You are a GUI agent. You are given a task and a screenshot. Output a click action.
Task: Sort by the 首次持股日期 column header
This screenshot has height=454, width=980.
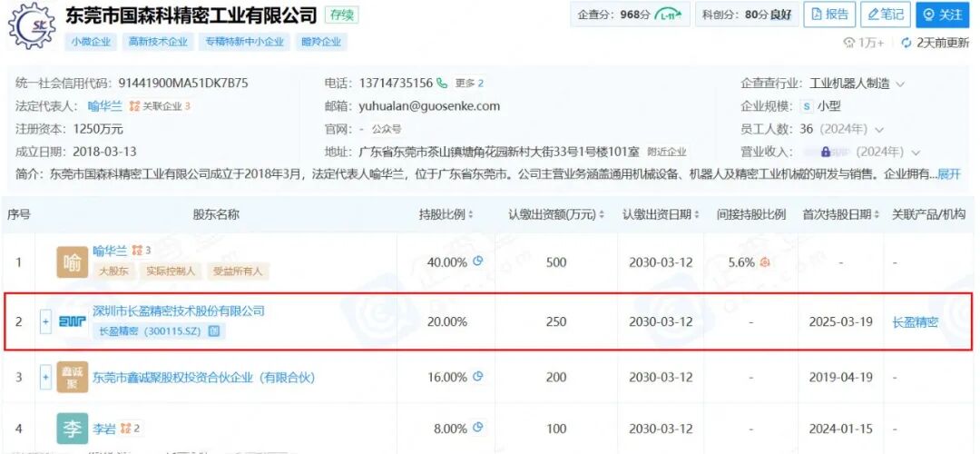[x=840, y=214]
